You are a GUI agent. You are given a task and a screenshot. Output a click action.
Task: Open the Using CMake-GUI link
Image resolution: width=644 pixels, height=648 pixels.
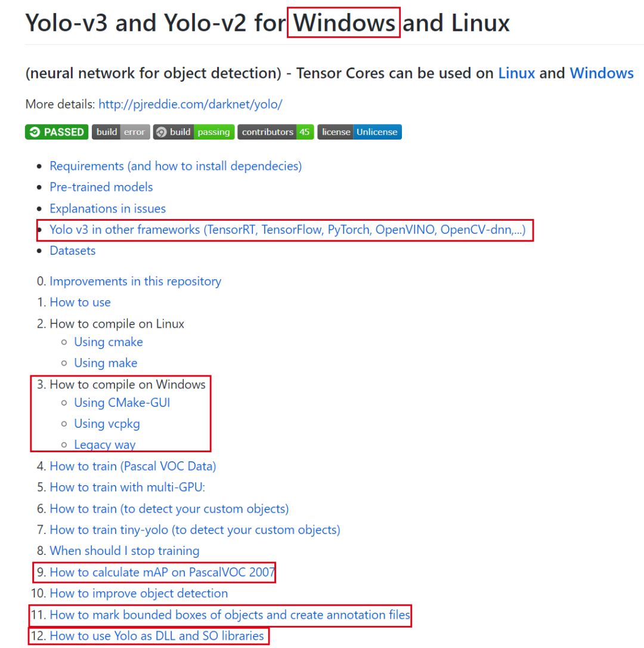[x=122, y=403]
